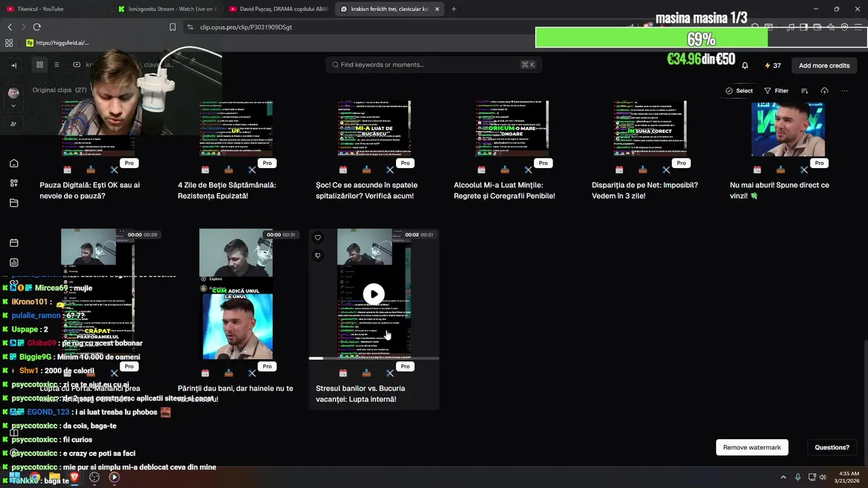
Task: Switch to the Titanicul - YouTube tab
Action: [x=54, y=9]
